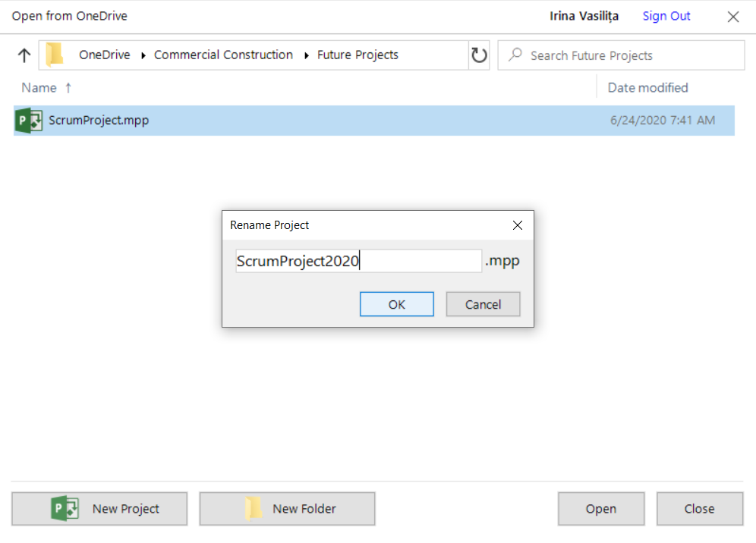The image size is (756, 543).
Task: Confirm the rename with the OK button
Action: (x=397, y=304)
